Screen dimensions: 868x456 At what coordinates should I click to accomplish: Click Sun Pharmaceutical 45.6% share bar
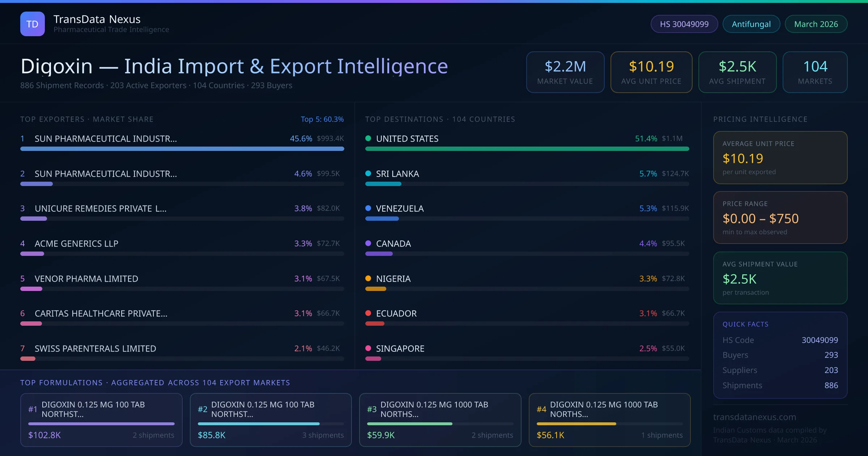point(182,149)
